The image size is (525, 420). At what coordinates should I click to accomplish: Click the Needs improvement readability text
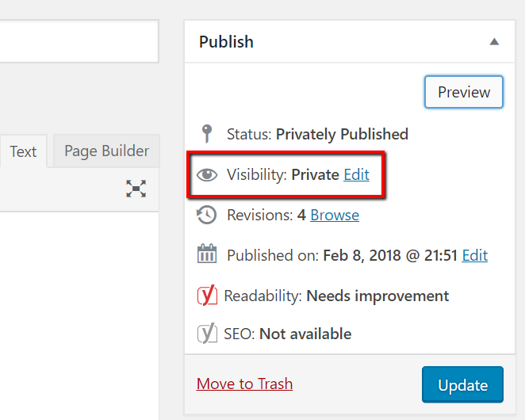click(x=377, y=296)
